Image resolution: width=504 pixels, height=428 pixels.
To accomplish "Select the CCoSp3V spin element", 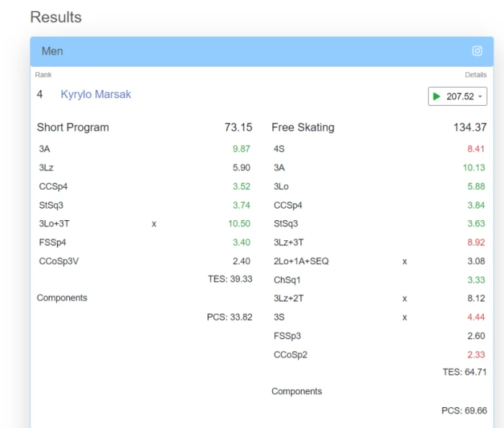I will tap(59, 261).
